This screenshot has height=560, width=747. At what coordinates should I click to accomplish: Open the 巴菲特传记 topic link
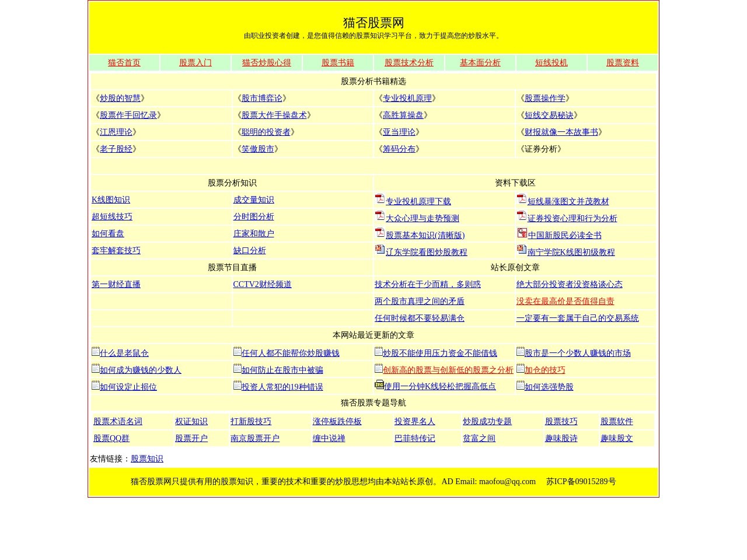pos(414,438)
